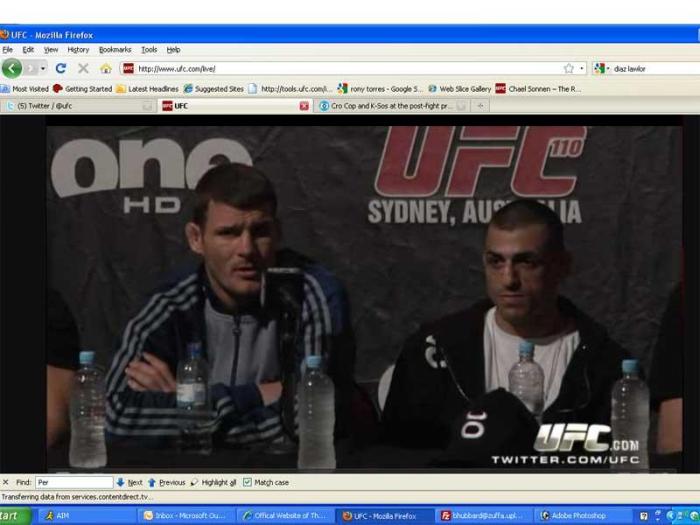Open the back/forward history dropdown arrow
Screen dimensions: 700x525
tap(43, 68)
